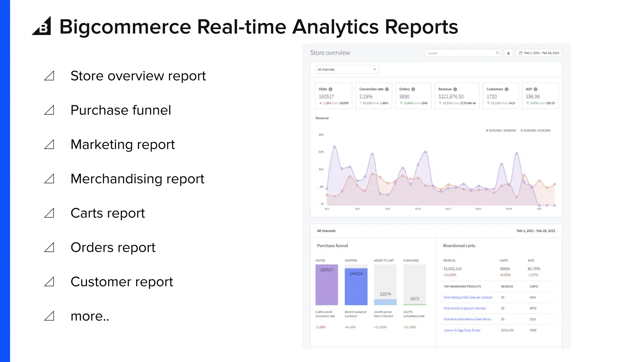Click the 16.27% completed a sale caption
The width and height of the screenshot is (644, 362).
[414, 314]
